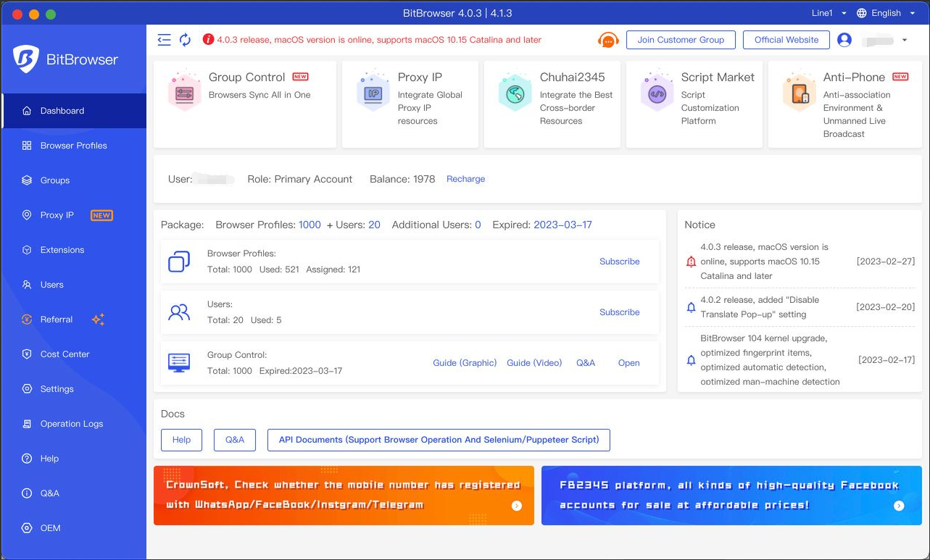Open Help in sidebar
This screenshot has width=930, height=560.
(x=74, y=459)
